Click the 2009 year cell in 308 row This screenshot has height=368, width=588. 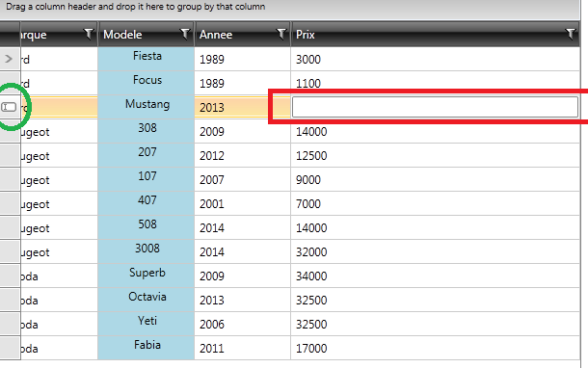[x=242, y=131]
